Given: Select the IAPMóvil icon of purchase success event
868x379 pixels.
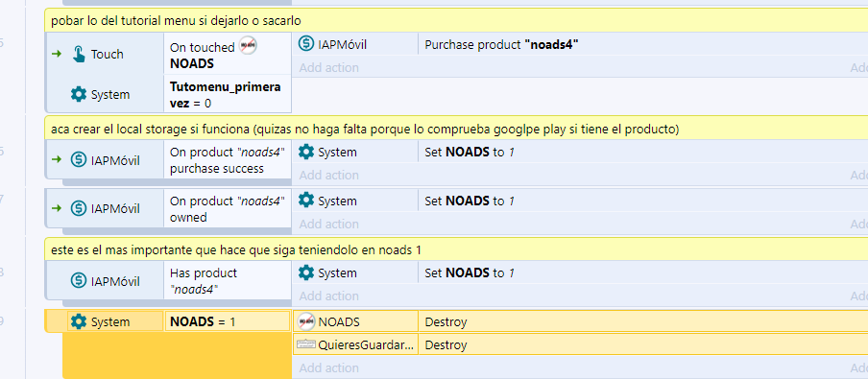Looking at the screenshot, I should tap(79, 160).
